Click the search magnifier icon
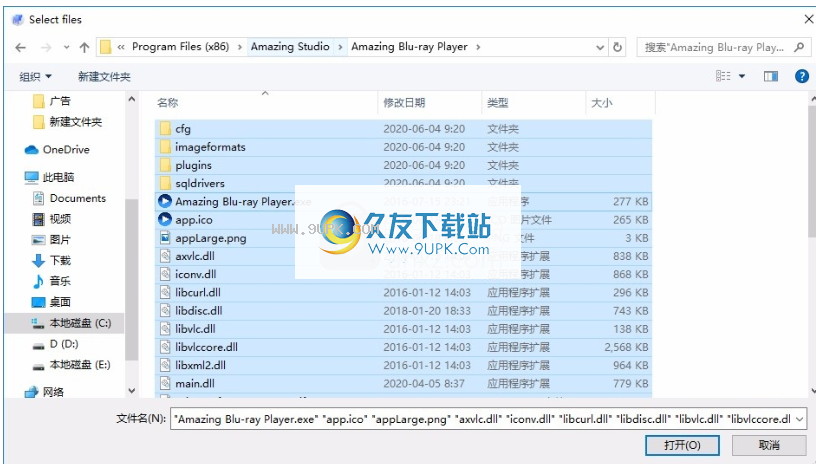 click(x=799, y=47)
